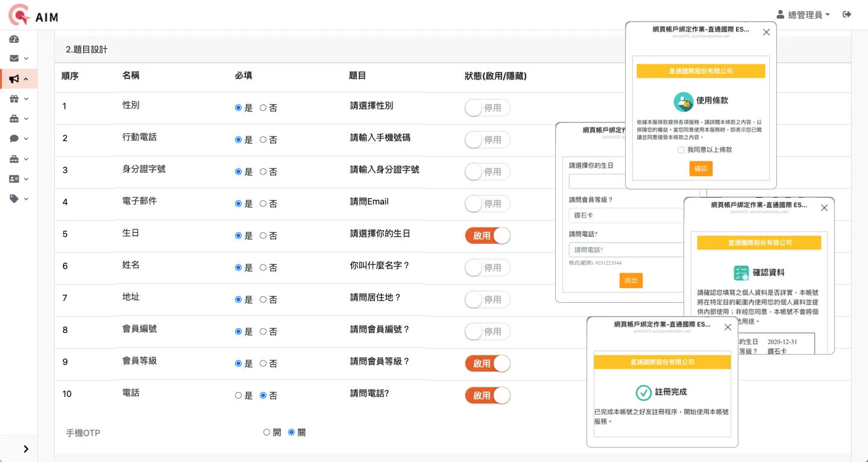The image size is (868, 462).
Task: Click the 身分證字號 name cell
Action: 144,169
